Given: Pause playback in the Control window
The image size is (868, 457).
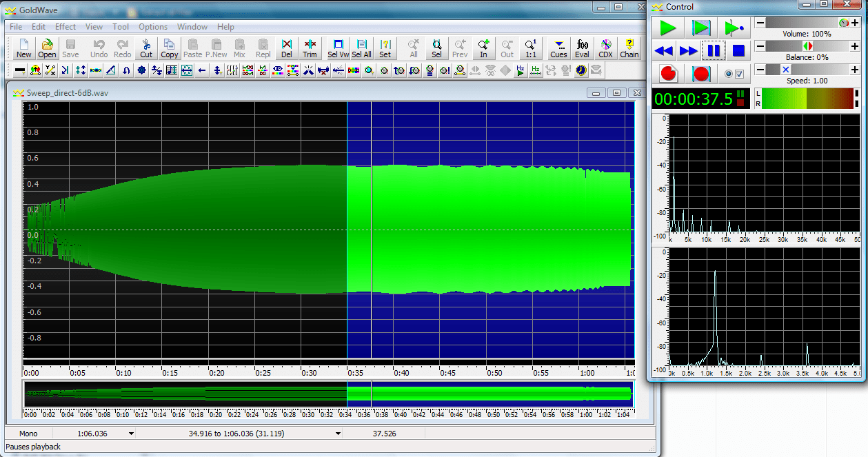Looking at the screenshot, I should [713, 51].
